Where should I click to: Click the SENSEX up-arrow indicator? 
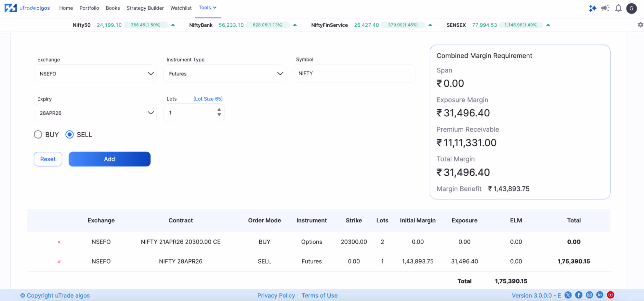(548, 25)
